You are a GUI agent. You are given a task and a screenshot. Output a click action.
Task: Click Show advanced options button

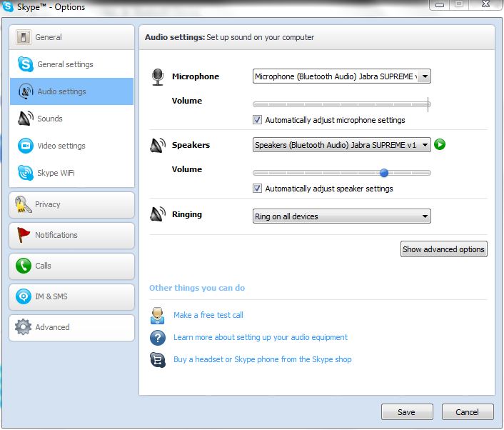click(443, 249)
